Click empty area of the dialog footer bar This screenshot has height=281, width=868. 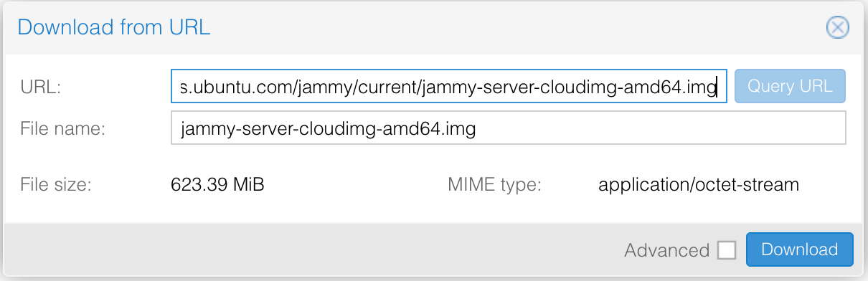click(x=308, y=250)
